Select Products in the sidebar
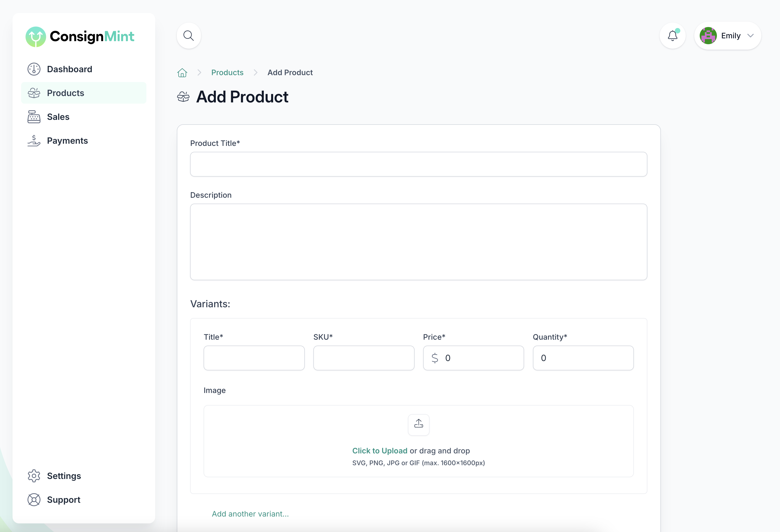 click(65, 93)
